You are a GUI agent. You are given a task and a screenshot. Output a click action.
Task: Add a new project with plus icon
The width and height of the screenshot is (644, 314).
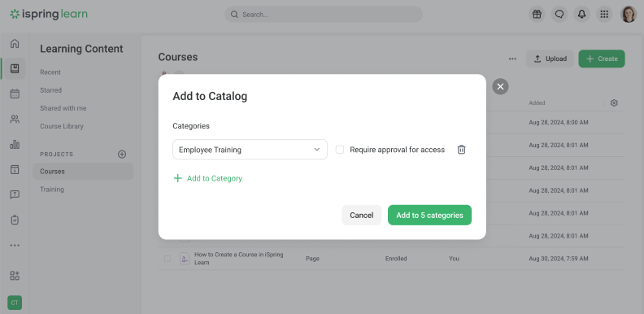pyautogui.click(x=122, y=154)
